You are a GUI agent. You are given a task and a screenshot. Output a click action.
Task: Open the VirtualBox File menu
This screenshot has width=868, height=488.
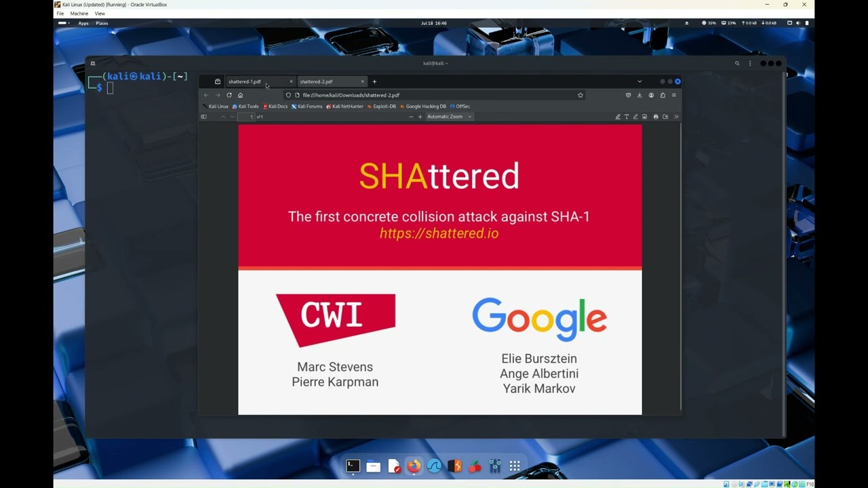(60, 14)
